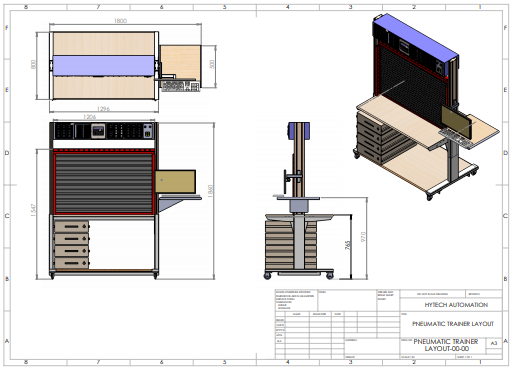Image resolution: width=513 pixels, height=369 pixels.
Task: Select the HYTECH AUTOMATION company name field
Action: tap(456, 305)
